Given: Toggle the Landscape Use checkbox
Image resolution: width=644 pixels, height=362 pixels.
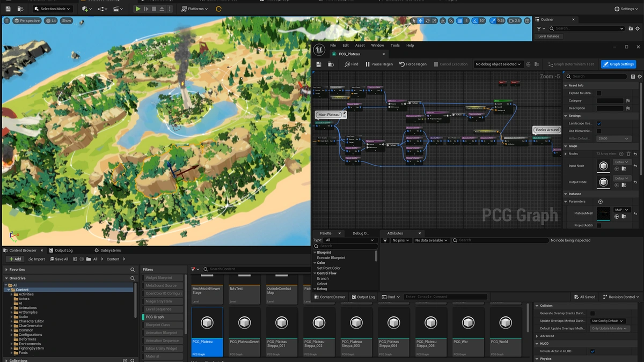Looking at the screenshot, I should [x=599, y=123].
